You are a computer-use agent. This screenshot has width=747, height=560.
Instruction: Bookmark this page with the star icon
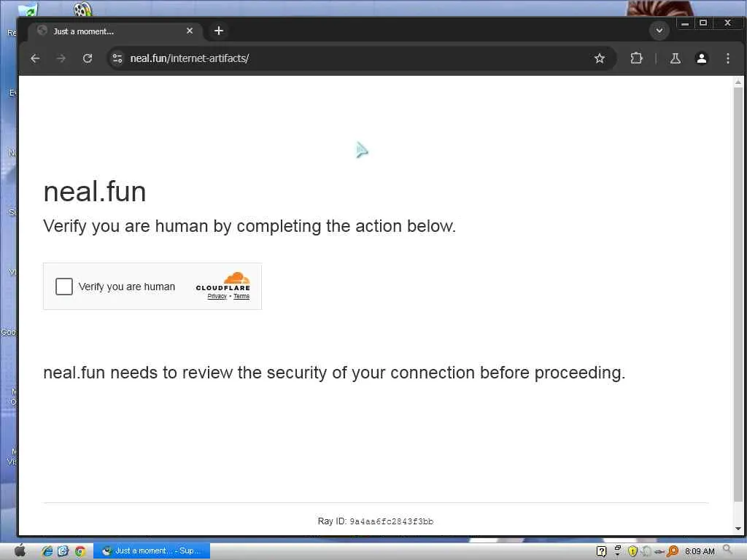pyautogui.click(x=600, y=58)
